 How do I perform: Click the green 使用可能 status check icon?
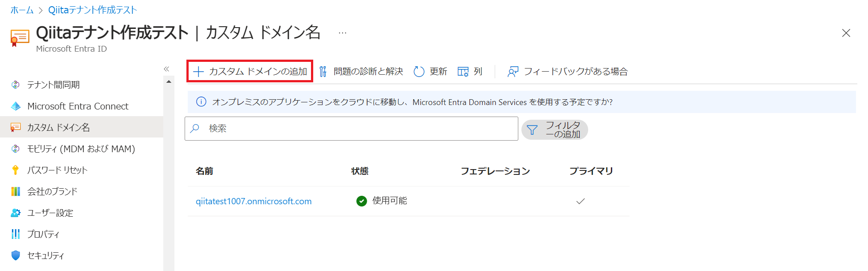(x=362, y=201)
